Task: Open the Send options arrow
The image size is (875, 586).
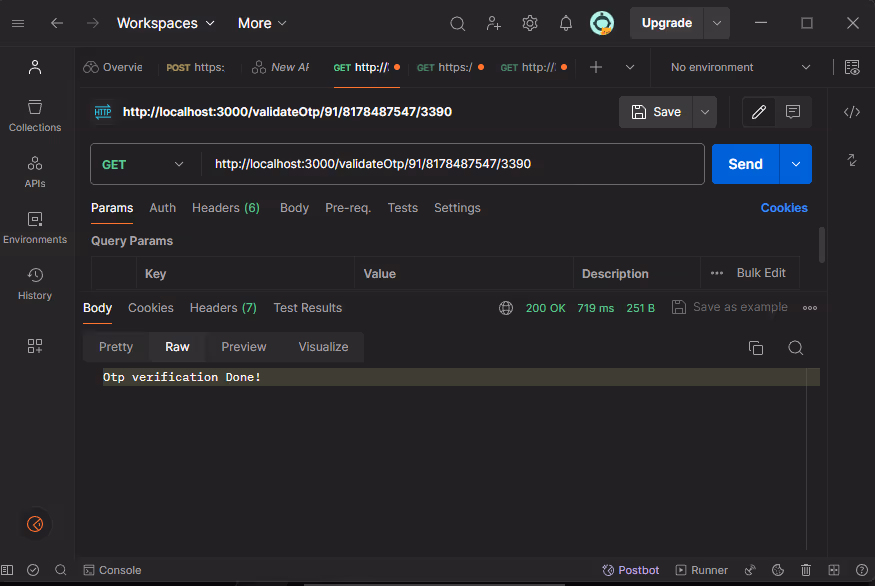Action: click(796, 164)
